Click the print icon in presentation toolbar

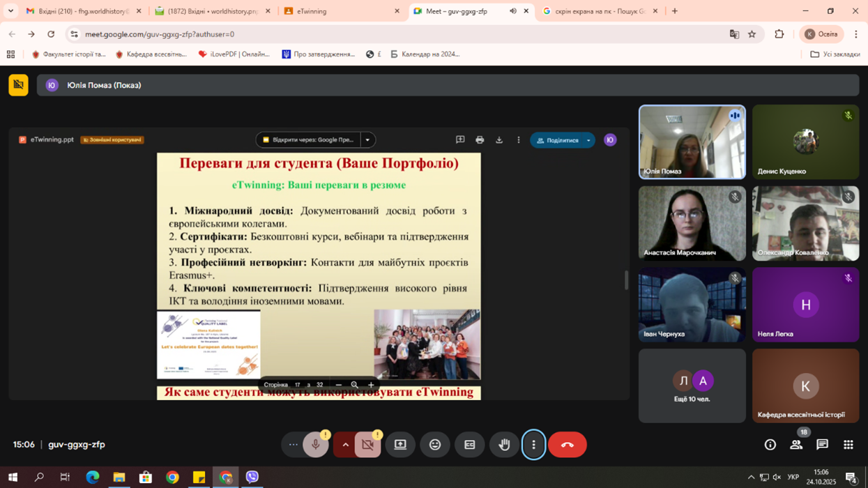click(x=480, y=140)
